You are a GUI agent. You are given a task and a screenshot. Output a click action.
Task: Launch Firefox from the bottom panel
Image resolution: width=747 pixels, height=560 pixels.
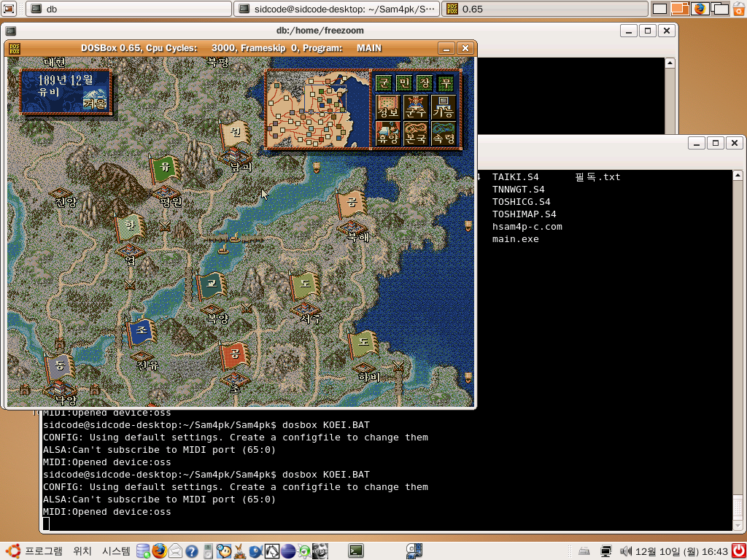(x=160, y=551)
